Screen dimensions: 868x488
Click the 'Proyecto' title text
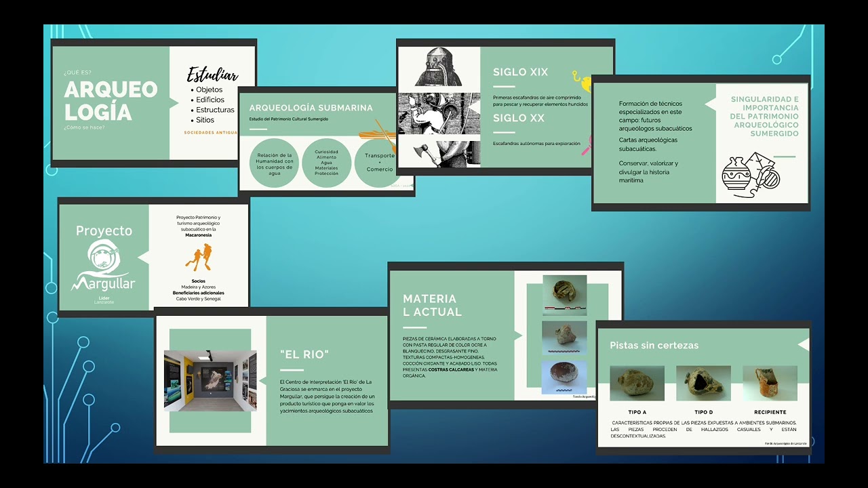(x=104, y=230)
